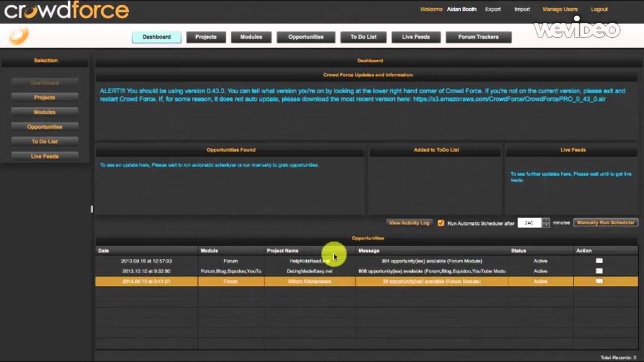Open the Projects top tab
This screenshot has height=362, width=644.
(206, 37)
